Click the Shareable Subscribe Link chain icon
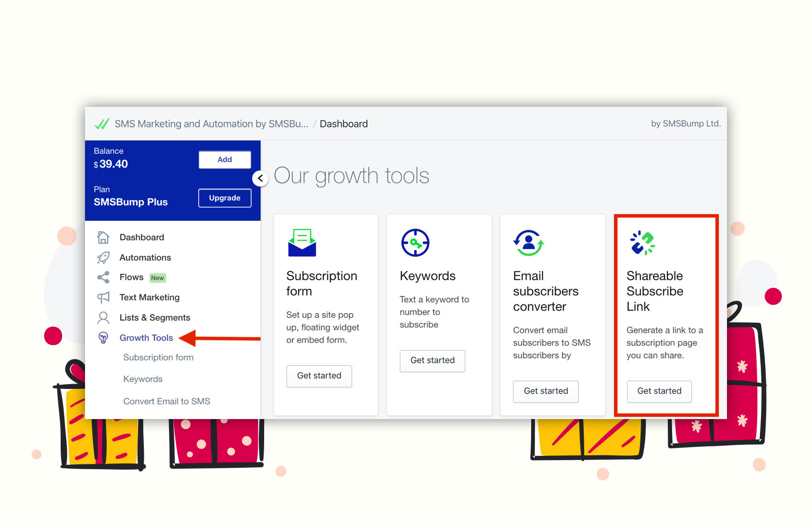 642,242
